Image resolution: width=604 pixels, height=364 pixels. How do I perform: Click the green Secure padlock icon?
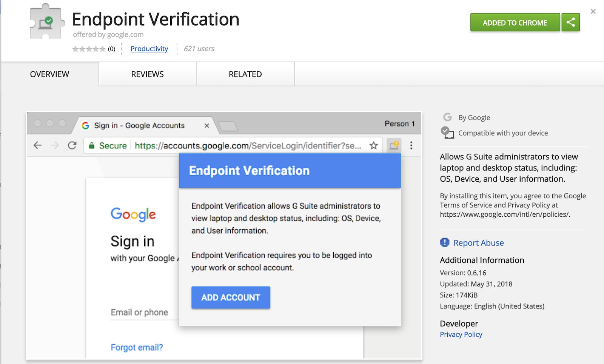pyautogui.click(x=91, y=146)
